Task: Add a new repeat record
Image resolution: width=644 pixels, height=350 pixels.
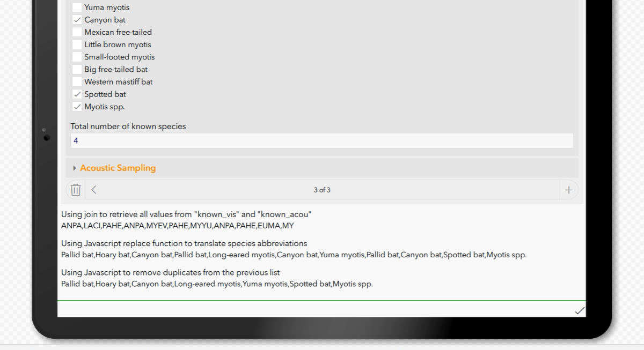Action: tap(568, 190)
